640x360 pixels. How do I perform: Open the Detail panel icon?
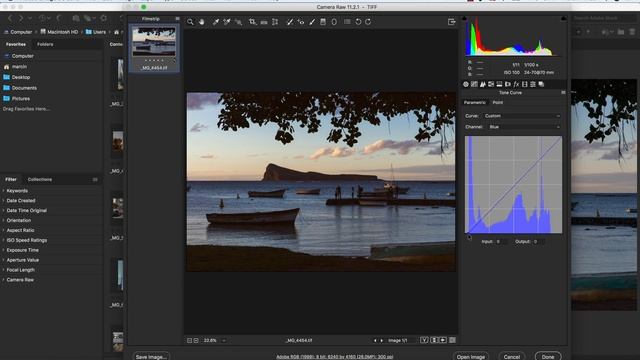coord(482,84)
